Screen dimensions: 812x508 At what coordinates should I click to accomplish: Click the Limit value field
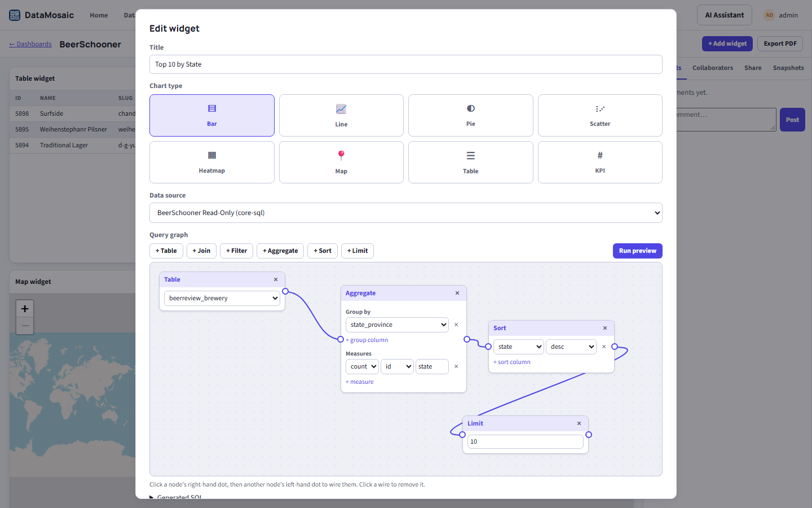pos(526,441)
